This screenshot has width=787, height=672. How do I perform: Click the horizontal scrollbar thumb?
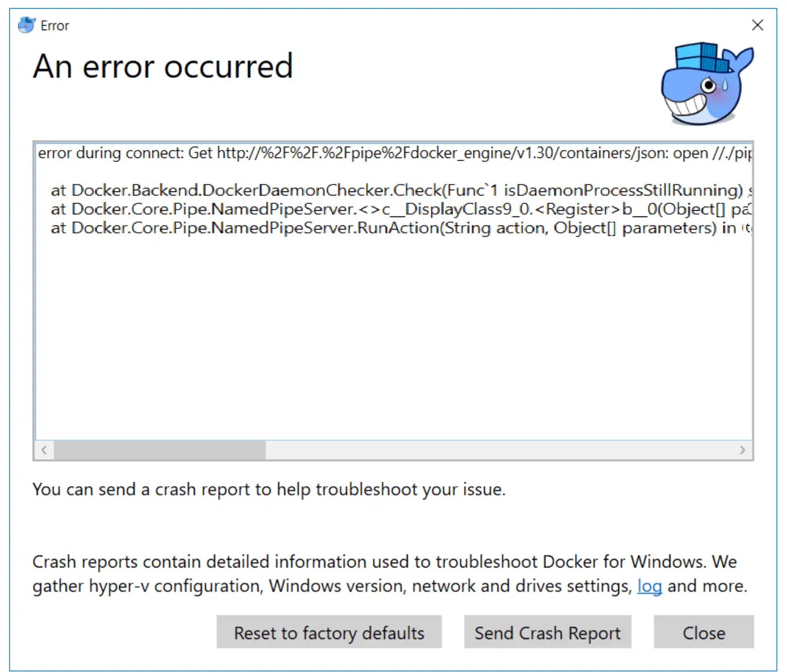160,450
